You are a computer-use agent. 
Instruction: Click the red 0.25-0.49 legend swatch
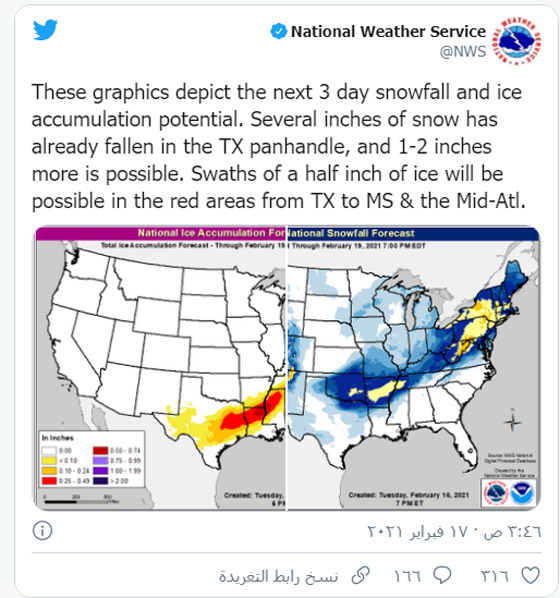[49, 481]
